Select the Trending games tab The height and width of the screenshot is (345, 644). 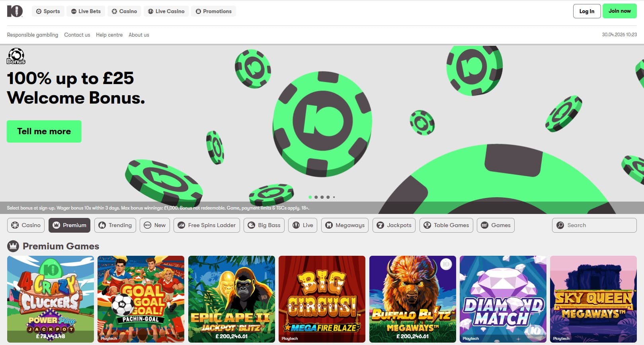pyautogui.click(x=115, y=225)
